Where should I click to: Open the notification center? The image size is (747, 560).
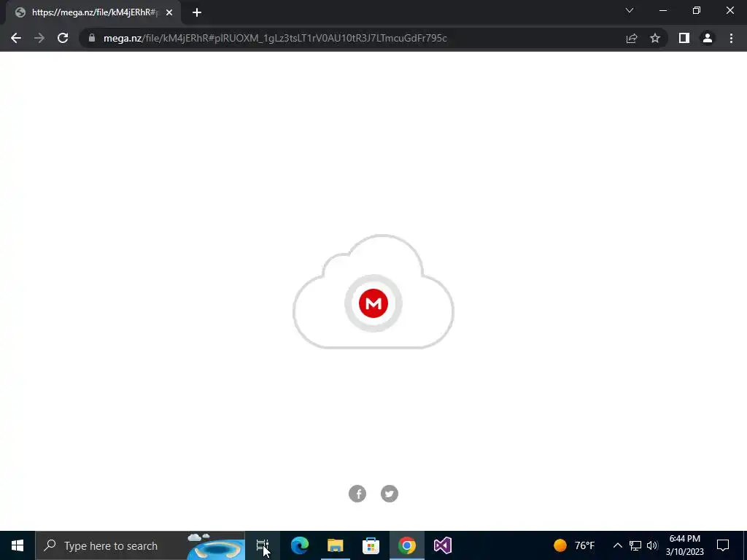723,545
